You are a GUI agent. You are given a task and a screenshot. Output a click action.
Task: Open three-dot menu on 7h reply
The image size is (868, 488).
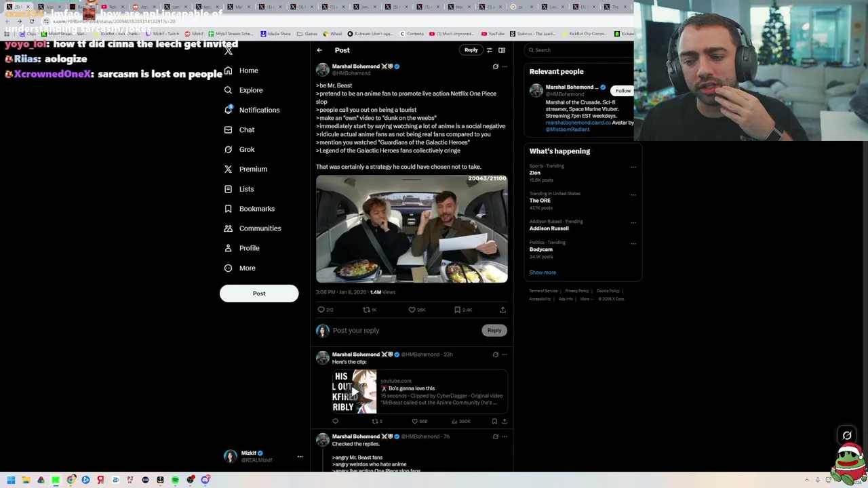point(505,436)
